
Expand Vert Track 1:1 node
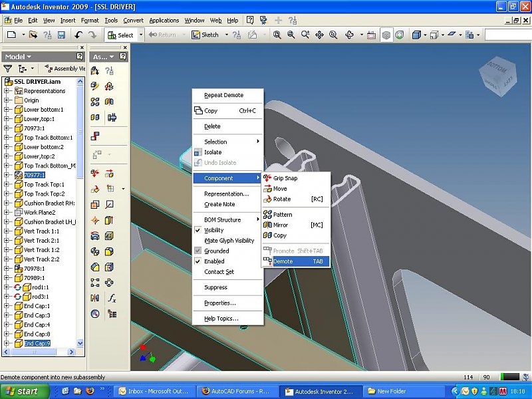tap(7, 231)
